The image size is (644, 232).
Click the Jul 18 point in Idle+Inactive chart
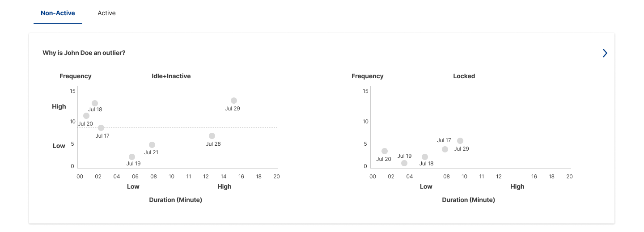pos(95,103)
